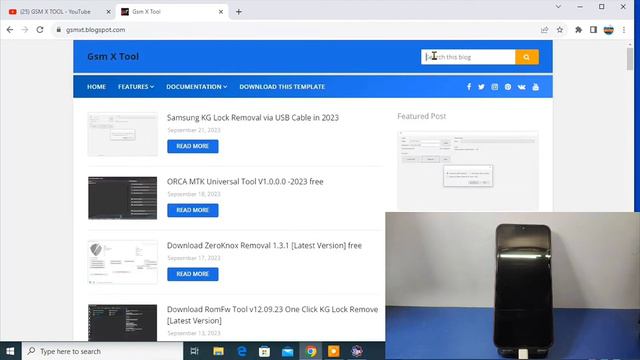Viewport: 640px width, 360px height.
Task: Go back in the browser
Action: [x=10, y=30]
